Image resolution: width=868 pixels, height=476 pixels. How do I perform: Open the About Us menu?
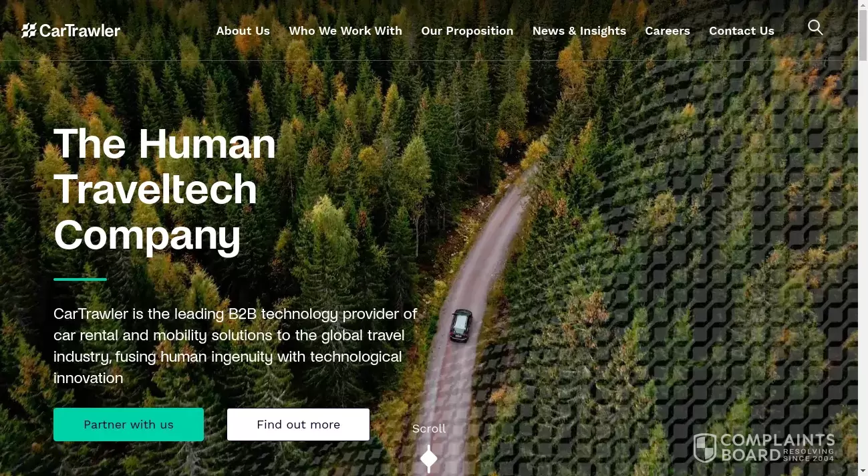(243, 31)
